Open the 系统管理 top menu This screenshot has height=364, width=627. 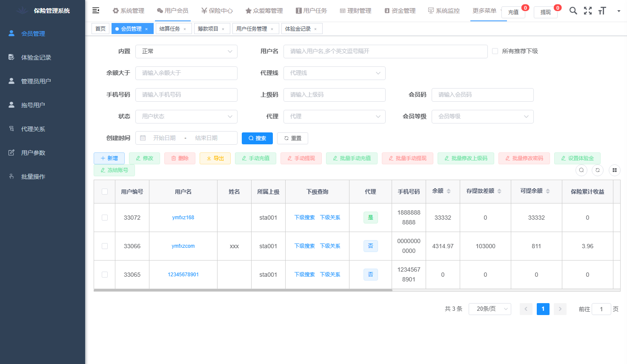[x=129, y=11]
